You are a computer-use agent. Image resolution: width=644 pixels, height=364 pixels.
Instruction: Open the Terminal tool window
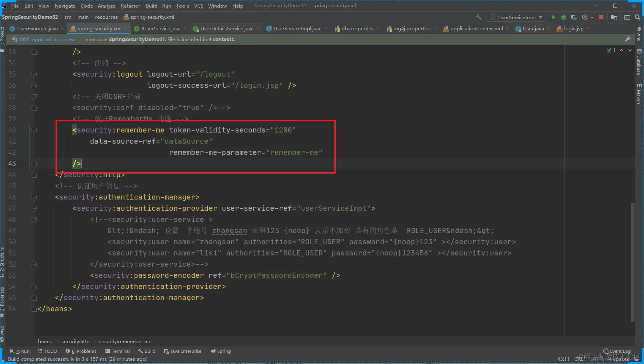click(x=117, y=351)
